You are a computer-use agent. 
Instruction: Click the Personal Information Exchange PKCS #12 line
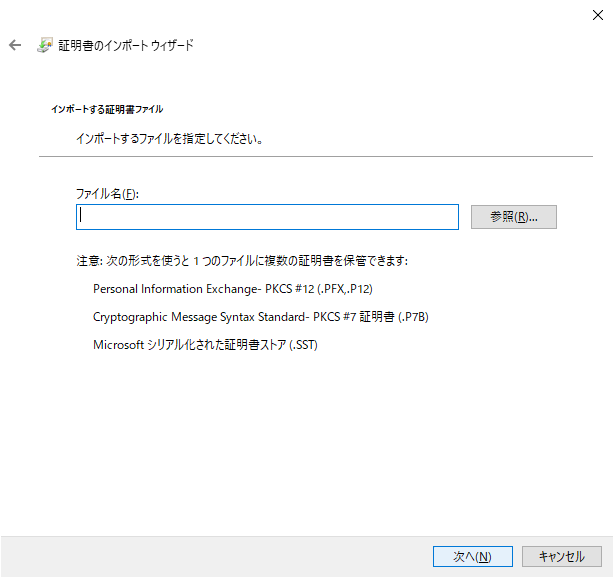pyautogui.click(x=233, y=289)
